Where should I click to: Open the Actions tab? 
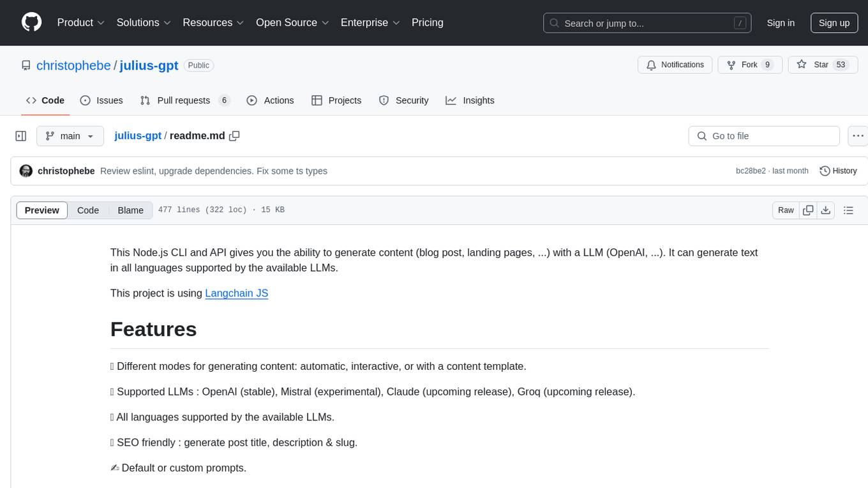[270, 100]
